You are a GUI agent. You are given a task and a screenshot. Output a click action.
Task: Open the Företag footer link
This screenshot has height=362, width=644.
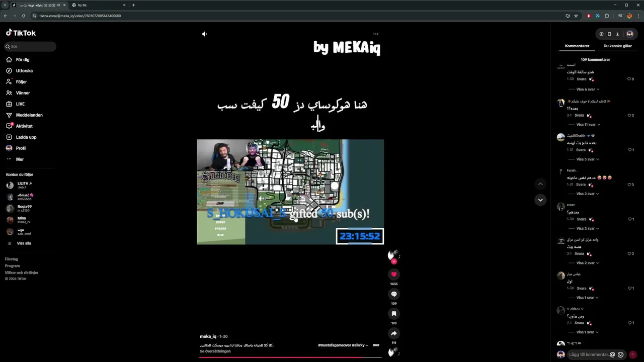[12, 259]
